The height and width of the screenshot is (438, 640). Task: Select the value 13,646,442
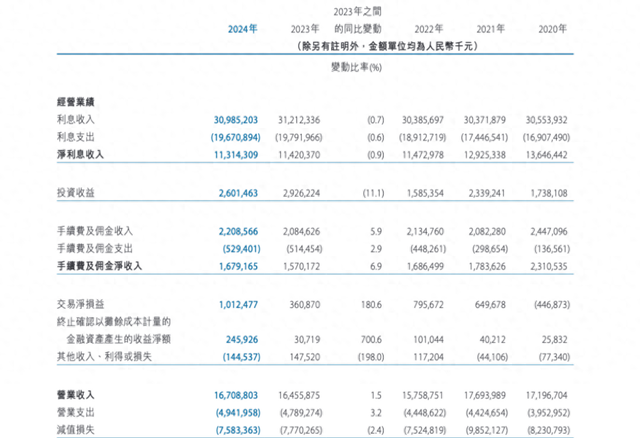point(547,155)
